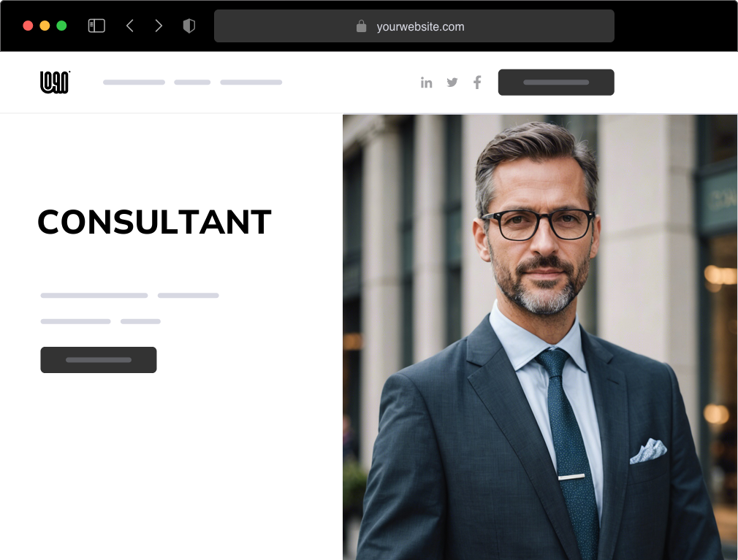Click the dark button below the Consultant heading

tap(99, 360)
